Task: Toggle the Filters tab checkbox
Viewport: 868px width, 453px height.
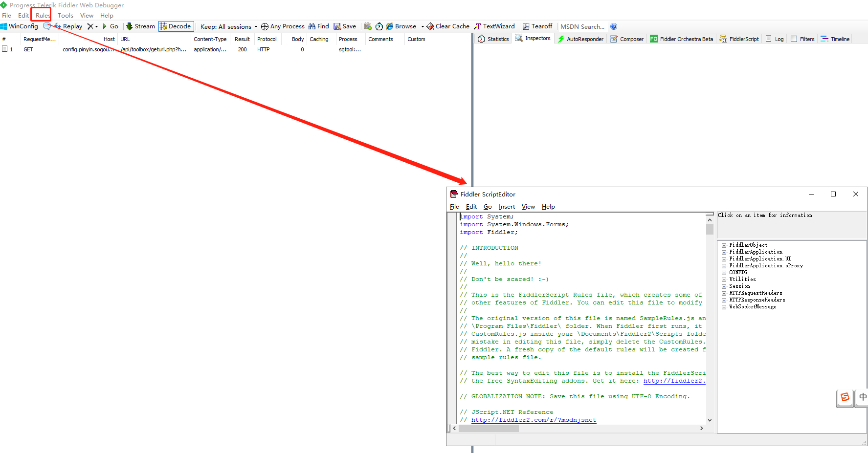Action: 794,39
